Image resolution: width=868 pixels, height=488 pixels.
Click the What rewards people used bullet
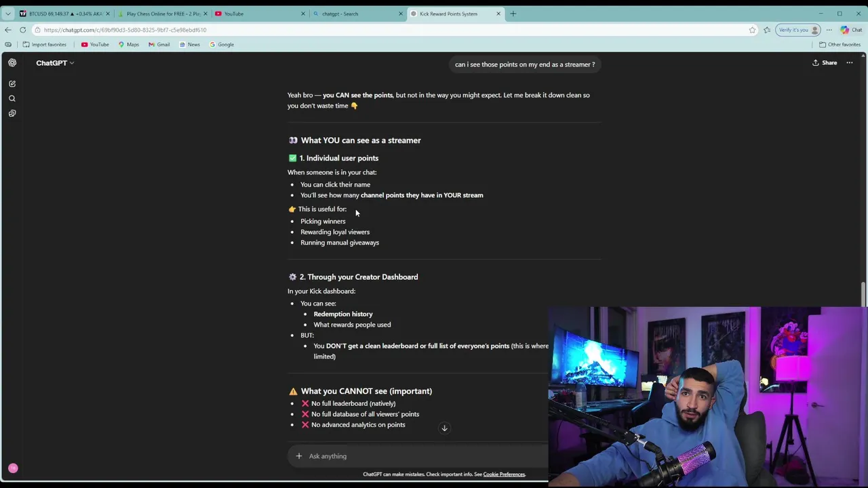coord(352,325)
